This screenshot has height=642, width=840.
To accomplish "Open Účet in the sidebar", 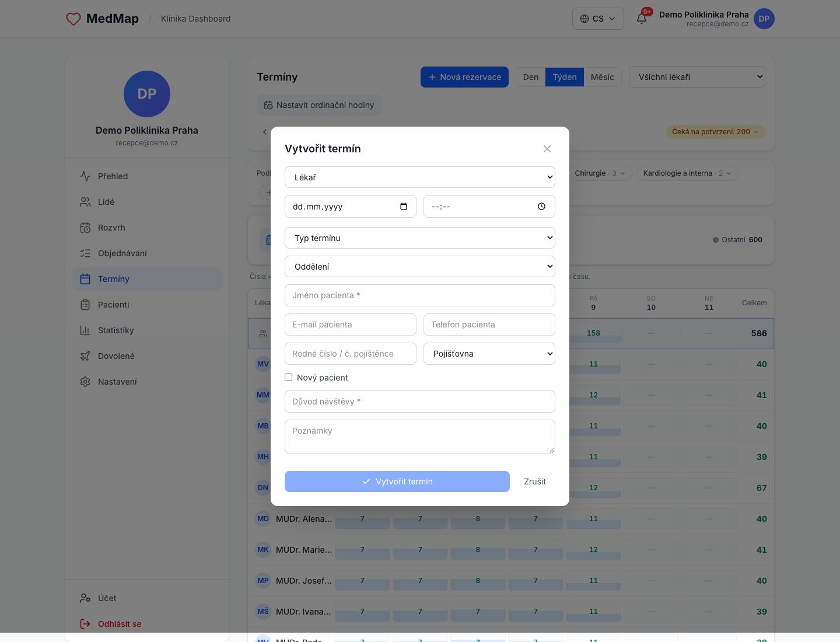I will (x=147, y=598).
